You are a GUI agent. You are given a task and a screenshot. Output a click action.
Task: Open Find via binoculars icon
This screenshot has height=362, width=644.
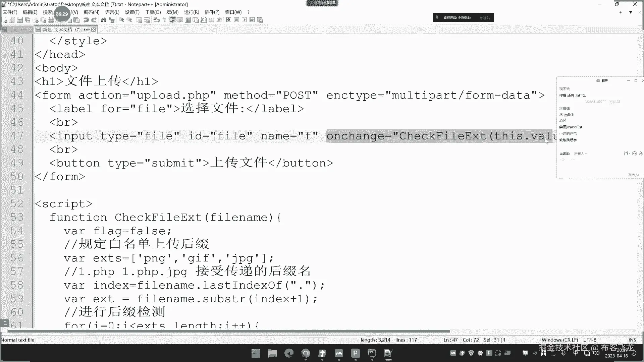click(x=104, y=20)
